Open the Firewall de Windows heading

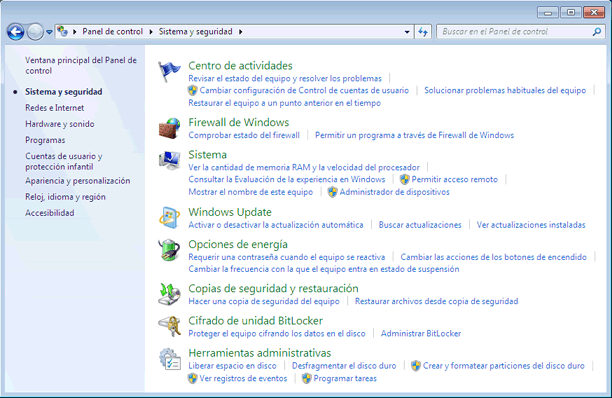click(238, 122)
